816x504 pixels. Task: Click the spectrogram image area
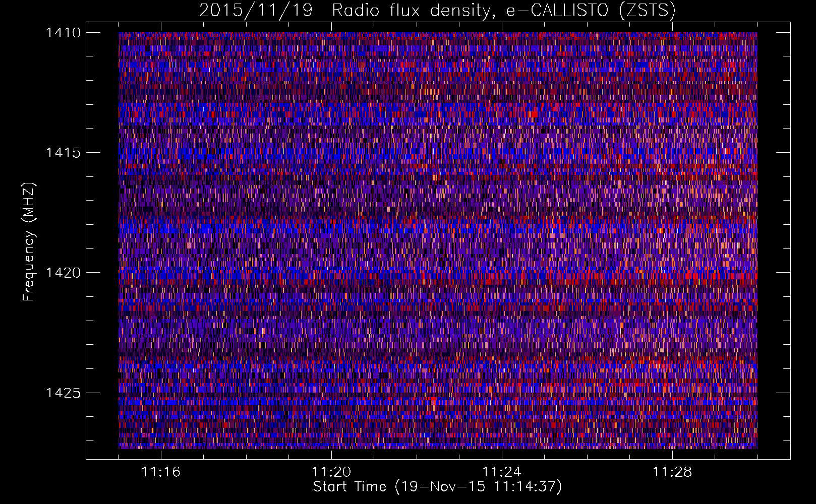438,240
